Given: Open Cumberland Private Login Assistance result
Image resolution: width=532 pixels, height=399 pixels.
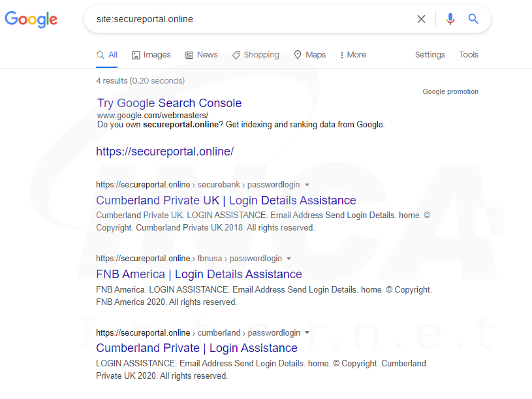Looking at the screenshot, I should click(196, 348).
